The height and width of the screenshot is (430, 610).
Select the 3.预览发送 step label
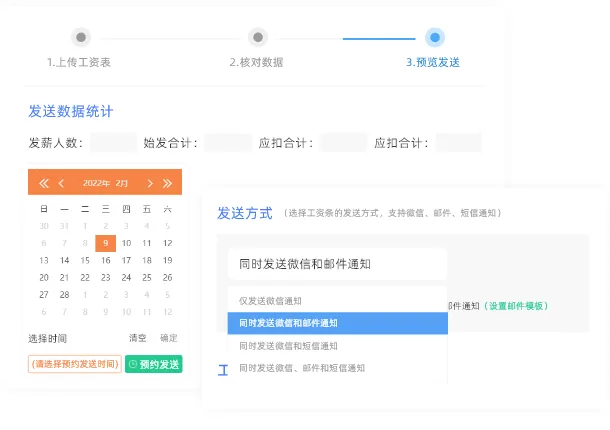(433, 62)
